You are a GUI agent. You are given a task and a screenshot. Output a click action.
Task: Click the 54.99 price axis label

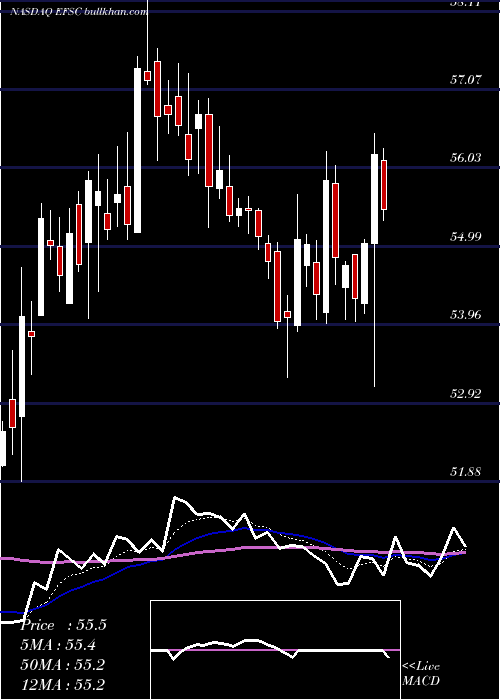466,236
